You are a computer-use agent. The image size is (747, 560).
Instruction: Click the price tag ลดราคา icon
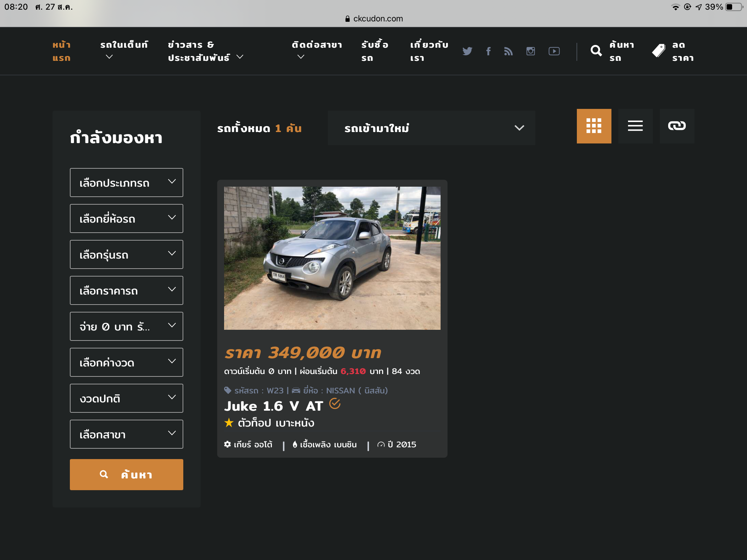pos(659,51)
